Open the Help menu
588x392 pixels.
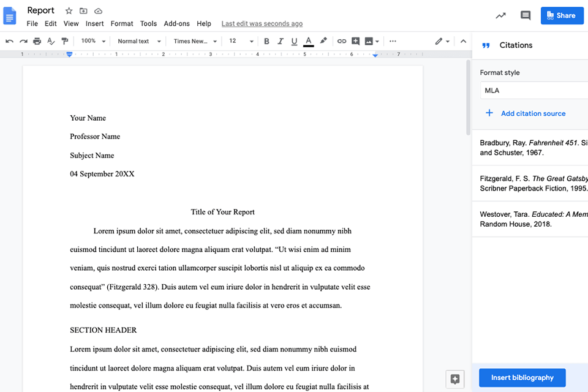(x=204, y=24)
